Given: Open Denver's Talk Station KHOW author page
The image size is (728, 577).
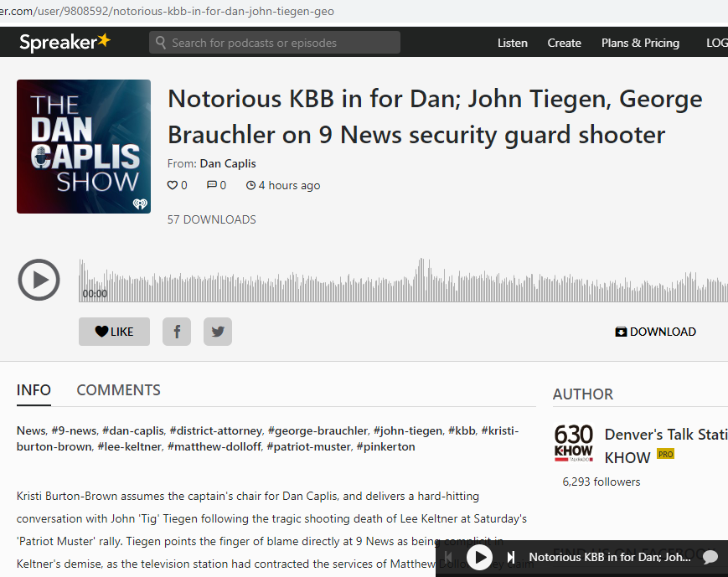Looking at the screenshot, I should pyautogui.click(x=666, y=446).
